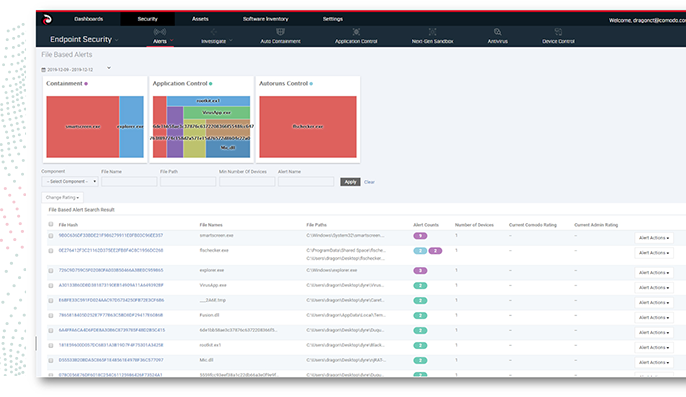Click the blue dot next to Autoruns Control

[x=311, y=84]
